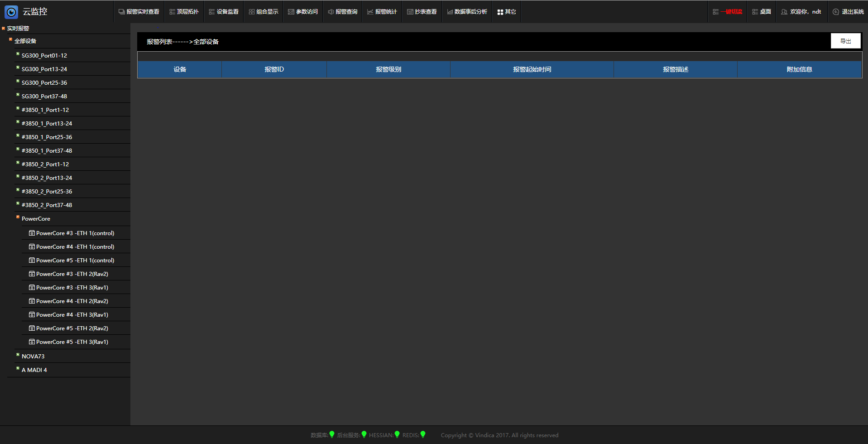868x444 pixels.
Task: Expand the SG300_Port01-12 node
Action: pyautogui.click(x=18, y=54)
